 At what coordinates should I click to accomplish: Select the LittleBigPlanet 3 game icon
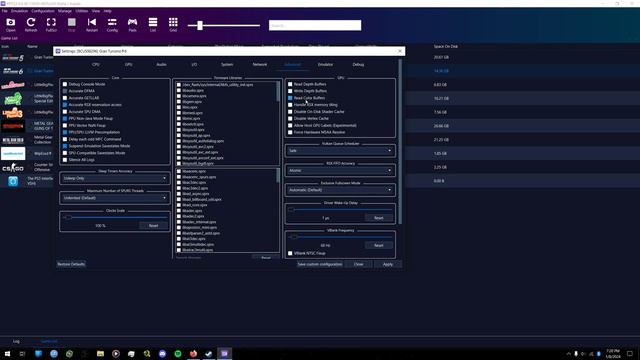(x=13, y=112)
